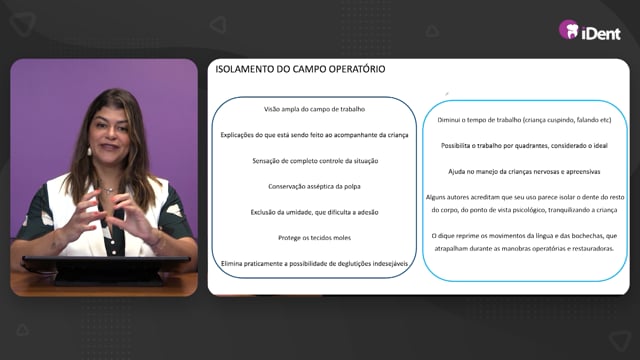Viewport: 640px width, 360px height.
Task: Click the black tablet on the desk
Action: tap(106, 270)
